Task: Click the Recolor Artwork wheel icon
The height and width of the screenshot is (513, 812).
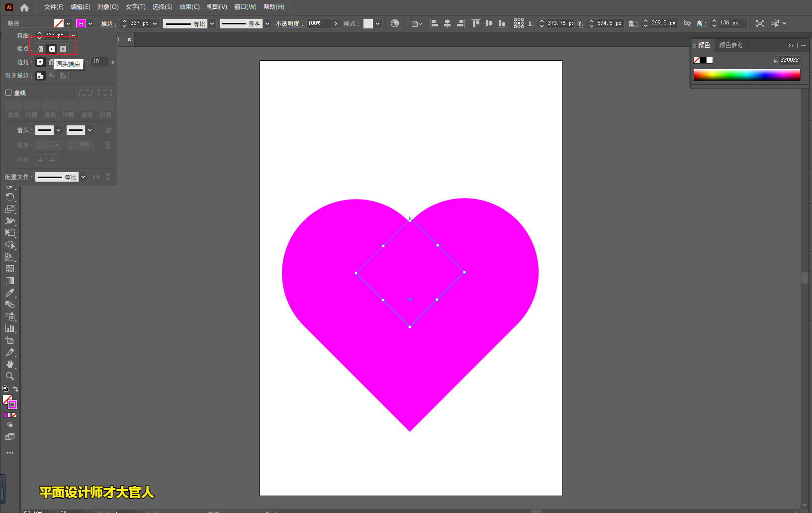Action: [395, 23]
